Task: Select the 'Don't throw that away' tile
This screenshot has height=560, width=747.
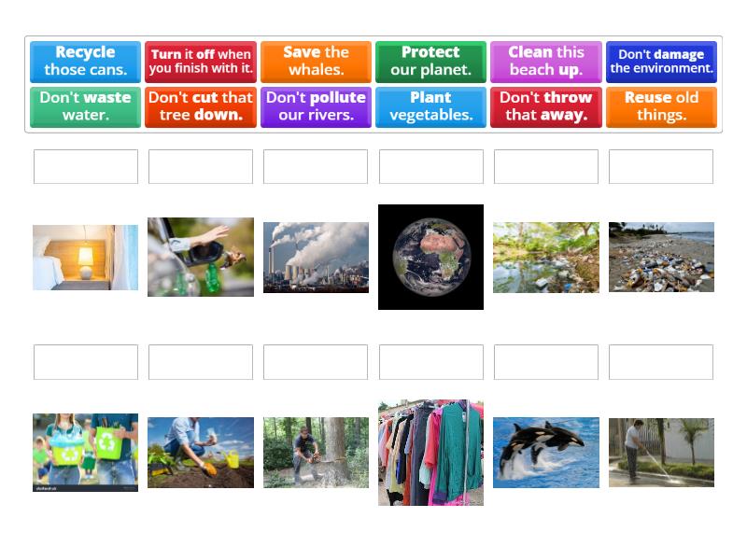Action: 545,105
